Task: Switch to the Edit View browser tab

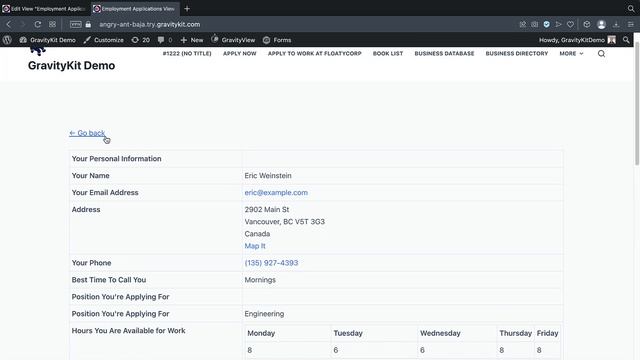Action: pyautogui.click(x=45, y=9)
